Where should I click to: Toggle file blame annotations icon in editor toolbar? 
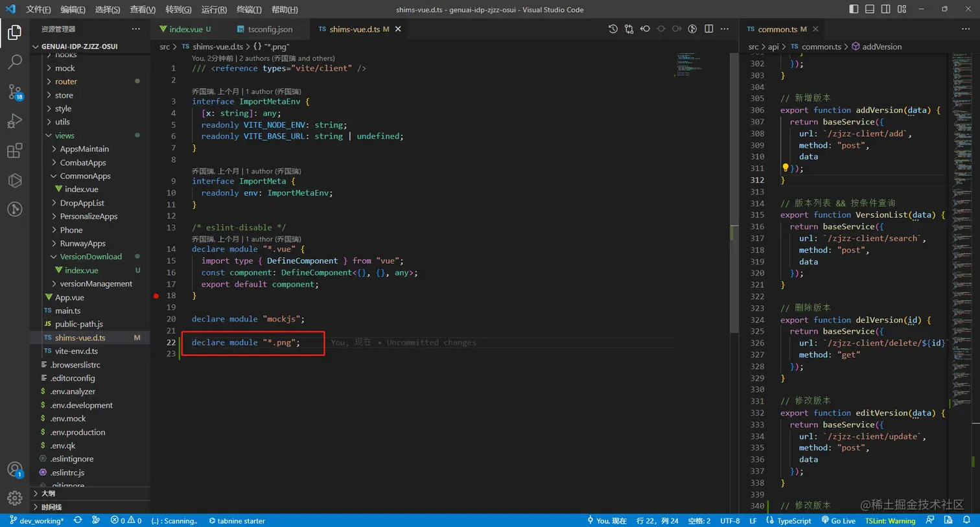coord(692,29)
